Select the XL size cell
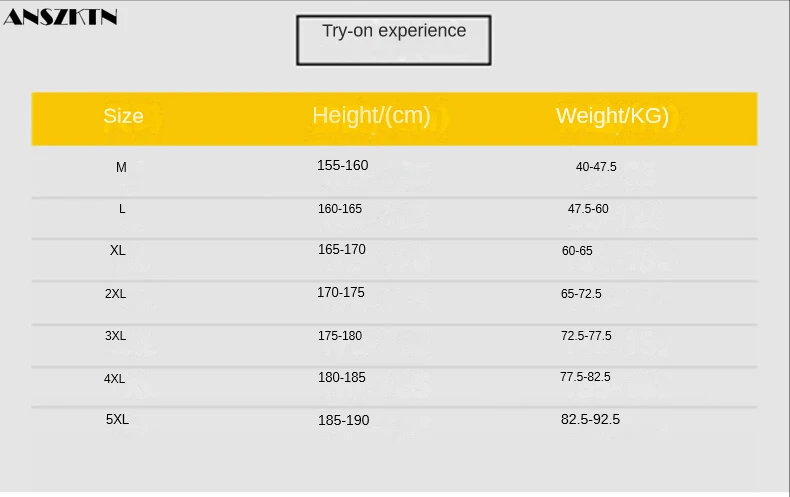Image resolution: width=790 pixels, height=497 pixels. click(x=118, y=250)
